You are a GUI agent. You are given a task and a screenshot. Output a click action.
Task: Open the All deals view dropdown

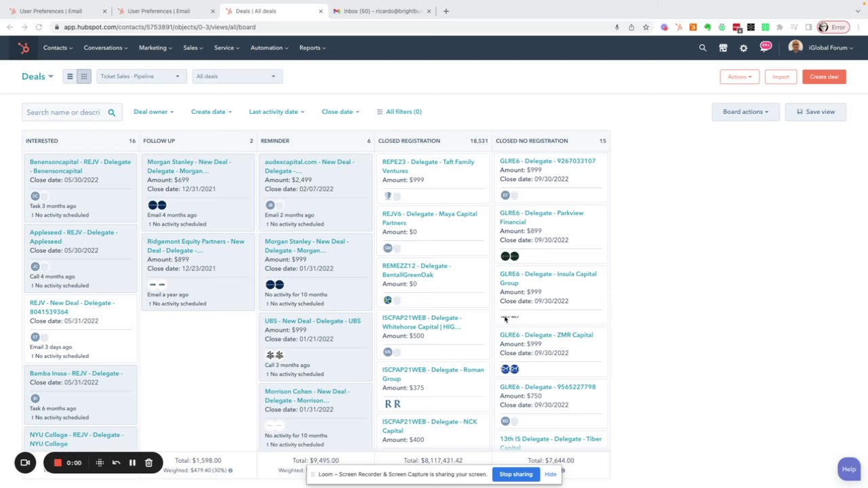coord(236,77)
